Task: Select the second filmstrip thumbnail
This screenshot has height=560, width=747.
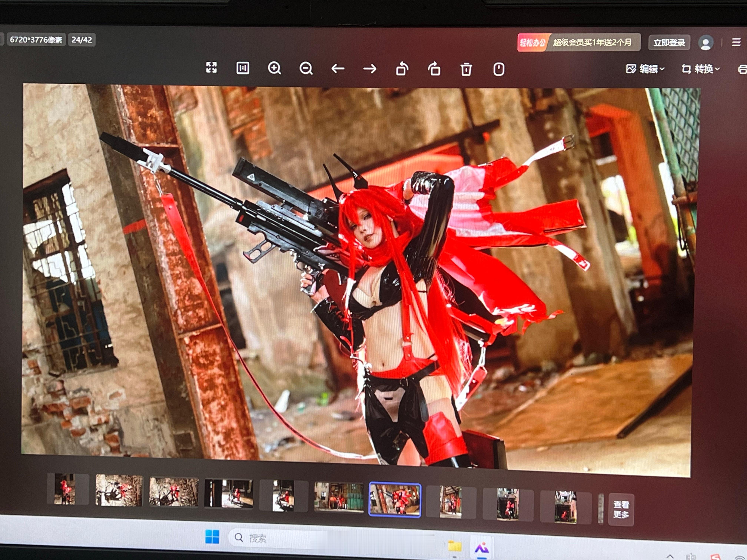Action: coord(119,490)
